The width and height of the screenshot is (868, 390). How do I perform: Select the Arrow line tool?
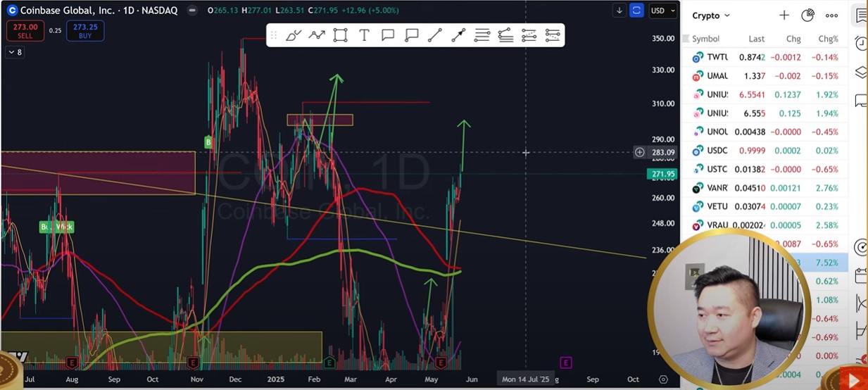(x=458, y=35)
